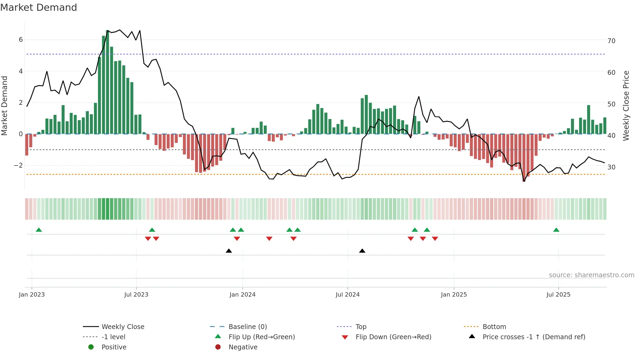This screenshot has height=362, width=644.
Task: Click the Weekly Close Price axis title
Action: pyautogui.click(x=626, y=106)
